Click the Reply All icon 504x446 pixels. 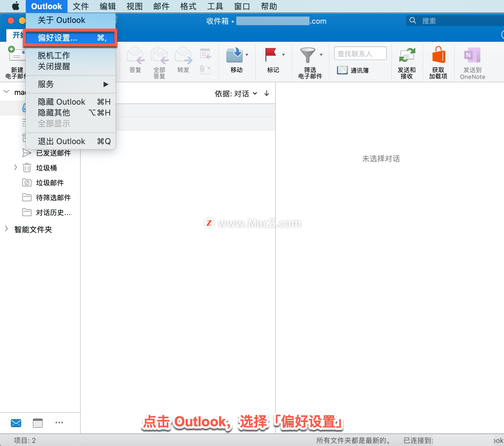click(x=160, y=55)
